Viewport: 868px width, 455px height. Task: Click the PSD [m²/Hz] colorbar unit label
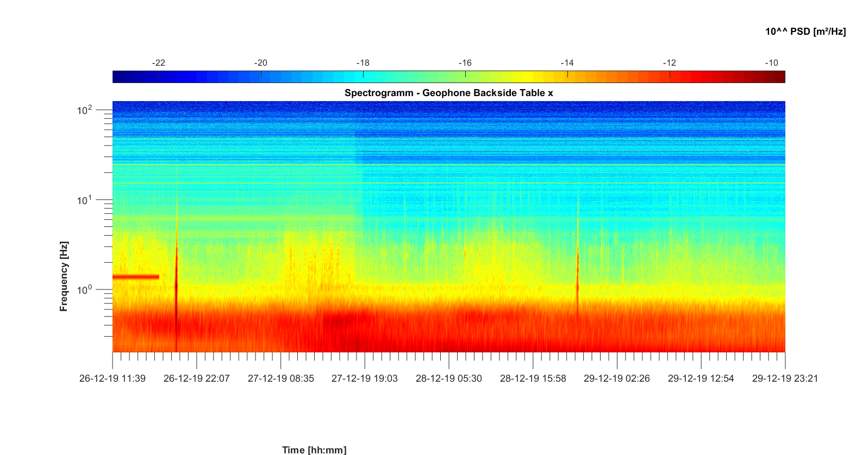[805, 31]
